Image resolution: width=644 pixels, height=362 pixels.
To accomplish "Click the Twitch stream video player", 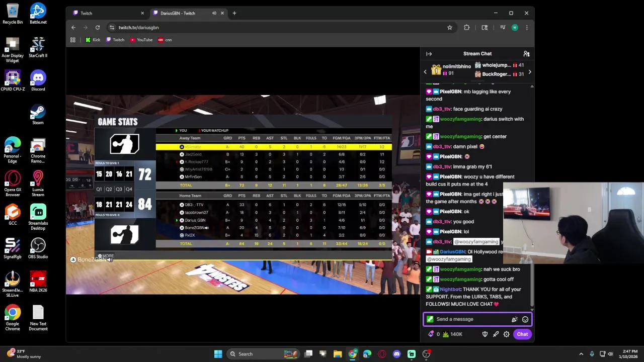I will (x=243, y=195).
